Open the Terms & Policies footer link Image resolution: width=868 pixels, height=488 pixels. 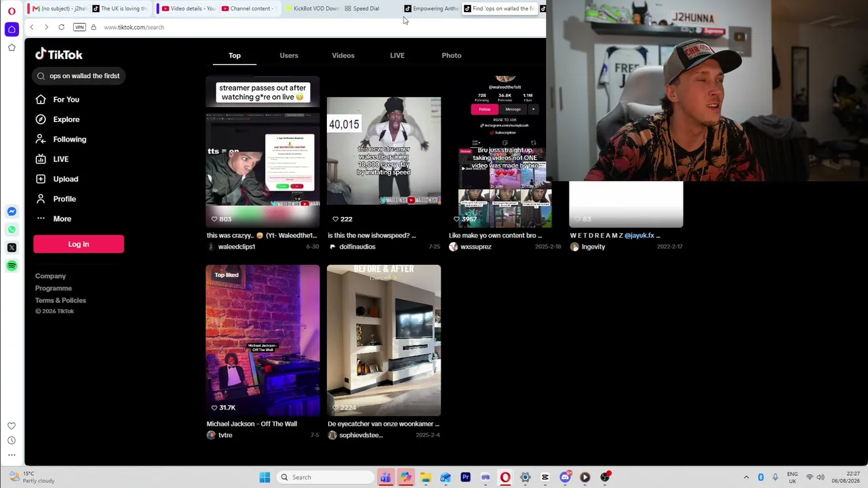coord(60,300)
